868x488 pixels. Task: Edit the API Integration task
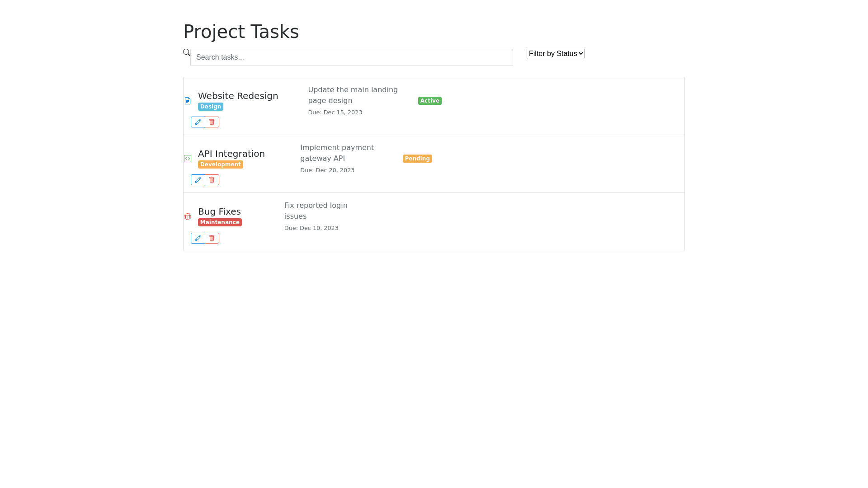pos(198,180)
